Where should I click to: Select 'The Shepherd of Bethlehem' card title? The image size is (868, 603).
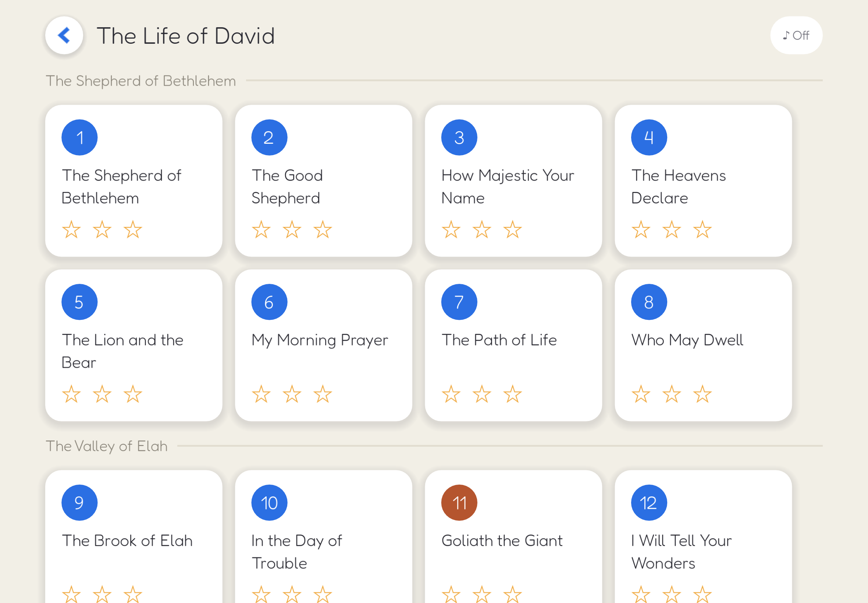pyautogui.click(x=122, y=187)
